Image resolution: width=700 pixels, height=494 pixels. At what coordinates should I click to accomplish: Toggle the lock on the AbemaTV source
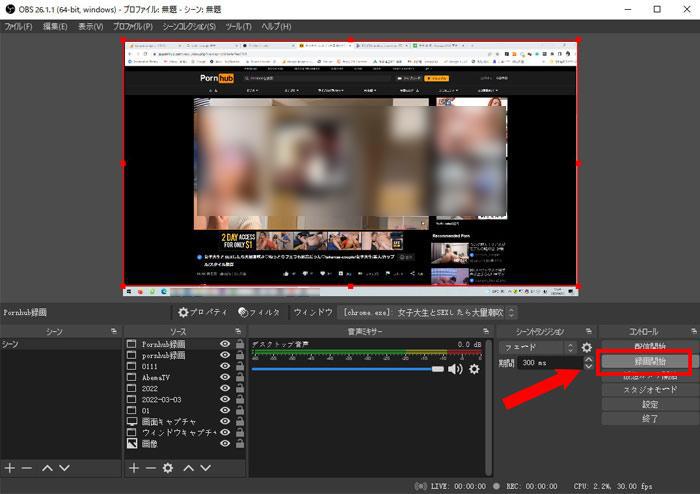point(240,377)
